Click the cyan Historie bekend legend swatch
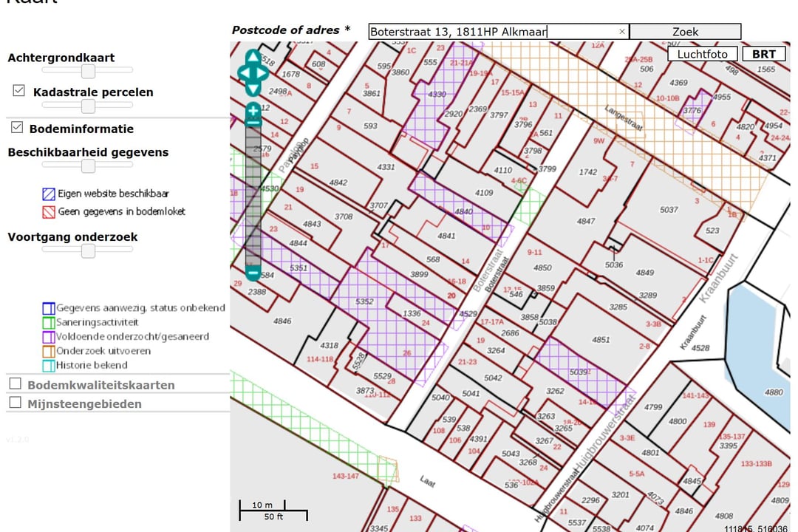Viewport: 798px width, 532px height. pyautogui.click(x=48, y=366)
